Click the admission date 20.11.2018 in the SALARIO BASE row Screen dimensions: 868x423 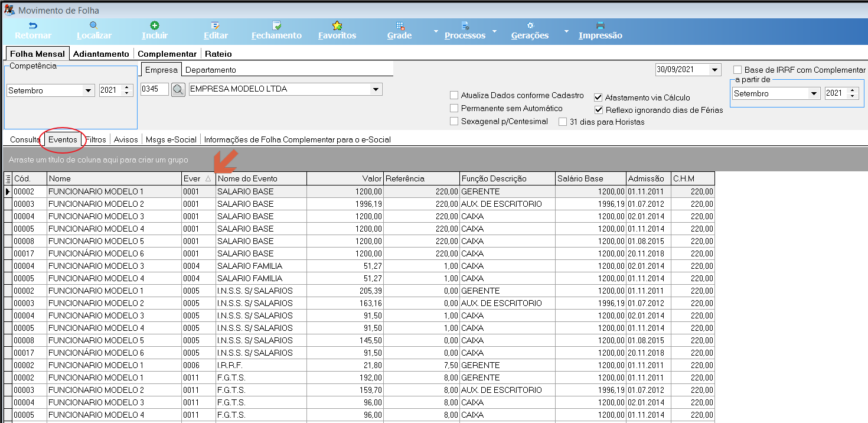point(648,253)
